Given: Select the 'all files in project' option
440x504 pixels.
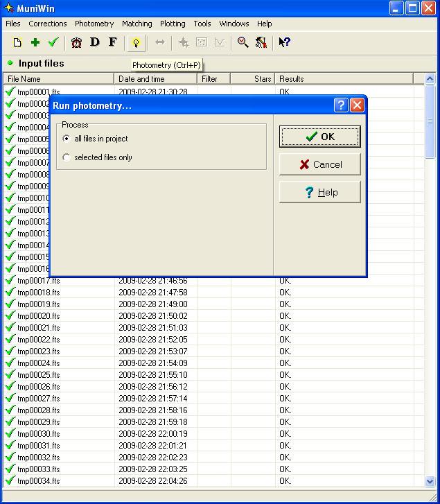Looking at the screenshot, I should [67, 139].
